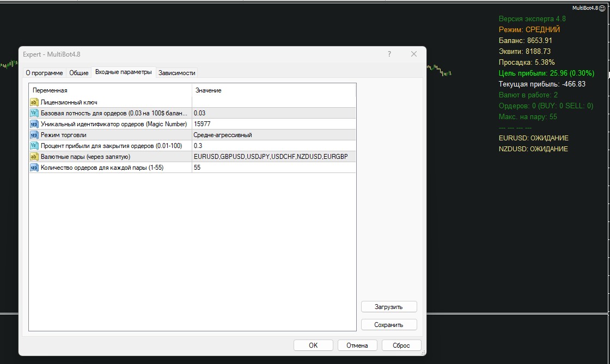Switch to the Общие tab

pos(79,73)
